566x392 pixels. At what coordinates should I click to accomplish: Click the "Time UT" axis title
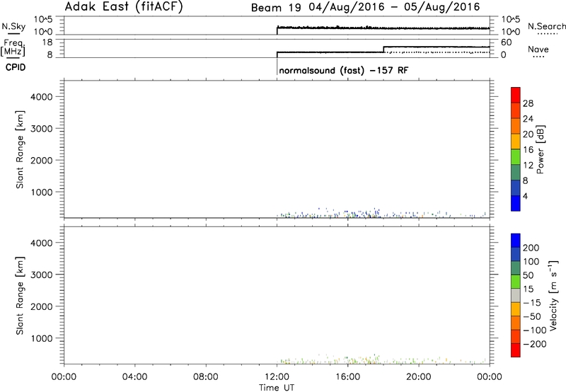tap(277, 388)
